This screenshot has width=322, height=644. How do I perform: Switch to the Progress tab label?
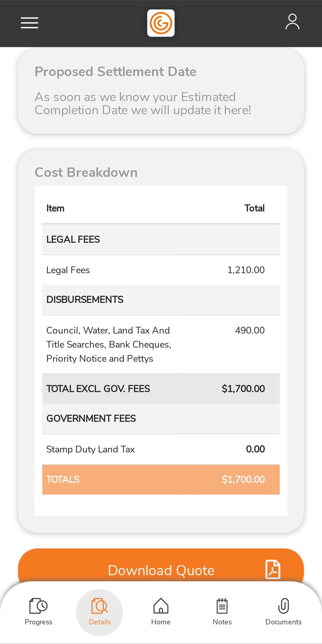pyautogui.click(x=38, y=622)
